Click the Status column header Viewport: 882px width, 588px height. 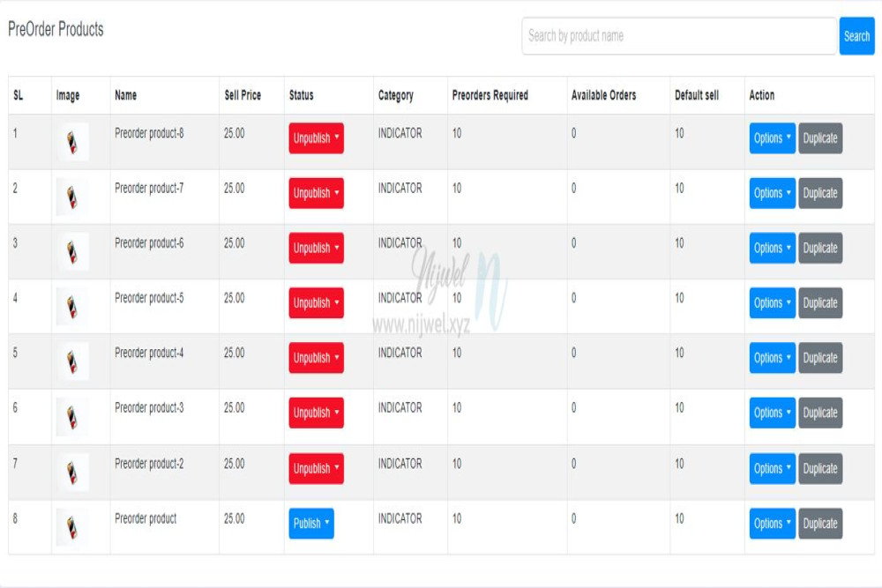pyautogui.click(x=301, y=95)
